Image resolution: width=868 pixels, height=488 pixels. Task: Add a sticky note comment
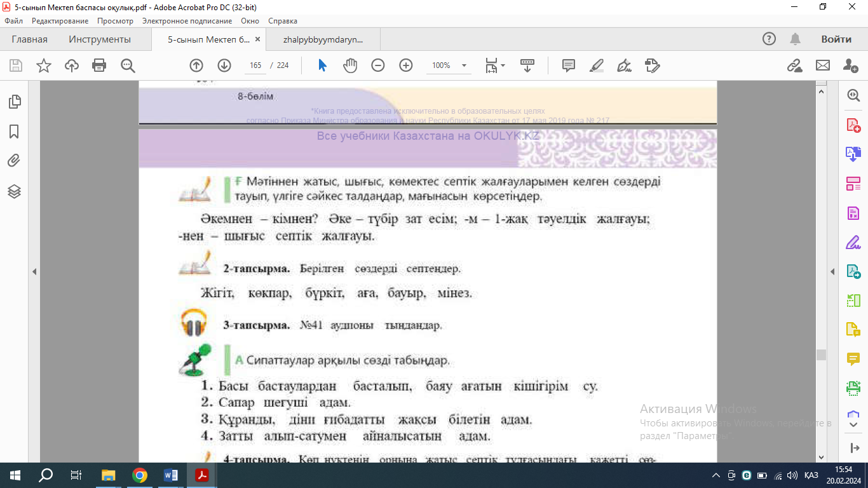569,65
